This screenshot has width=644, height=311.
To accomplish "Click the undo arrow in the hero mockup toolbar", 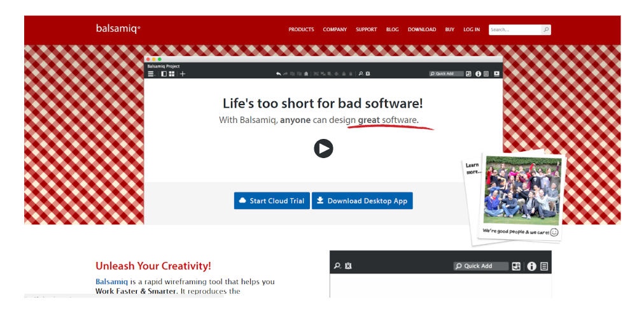I will point(279,74).
